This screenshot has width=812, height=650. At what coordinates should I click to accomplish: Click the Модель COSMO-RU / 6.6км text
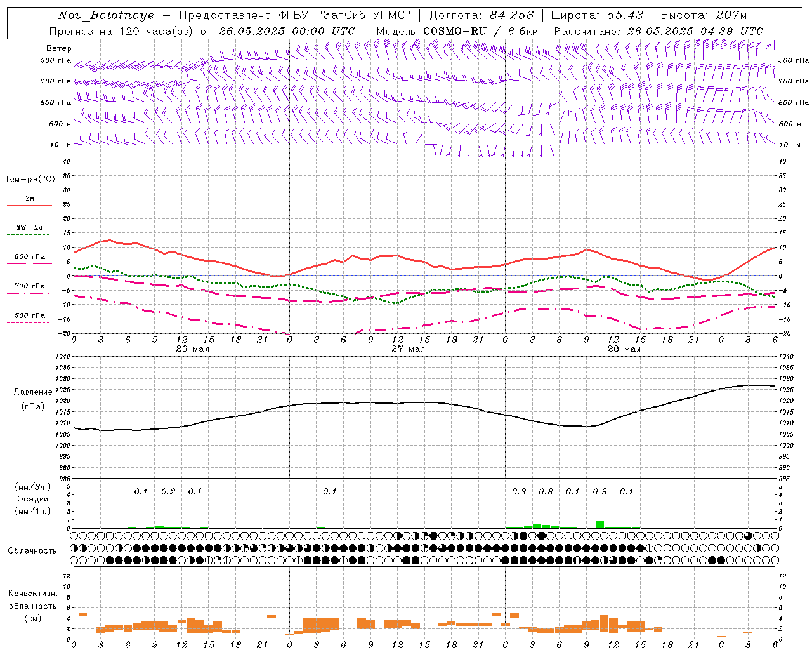(x=457, y=31)
